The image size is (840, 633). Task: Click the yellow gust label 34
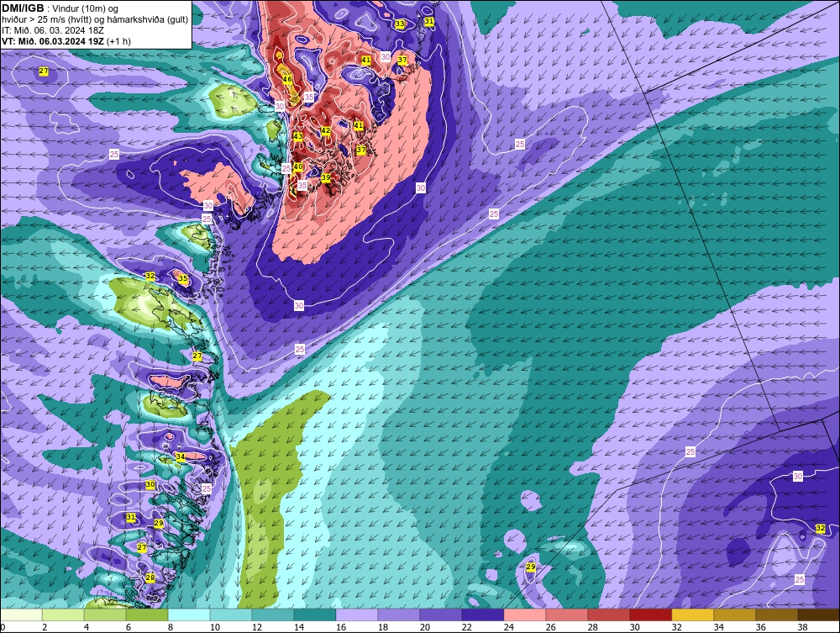coord(181,456)
